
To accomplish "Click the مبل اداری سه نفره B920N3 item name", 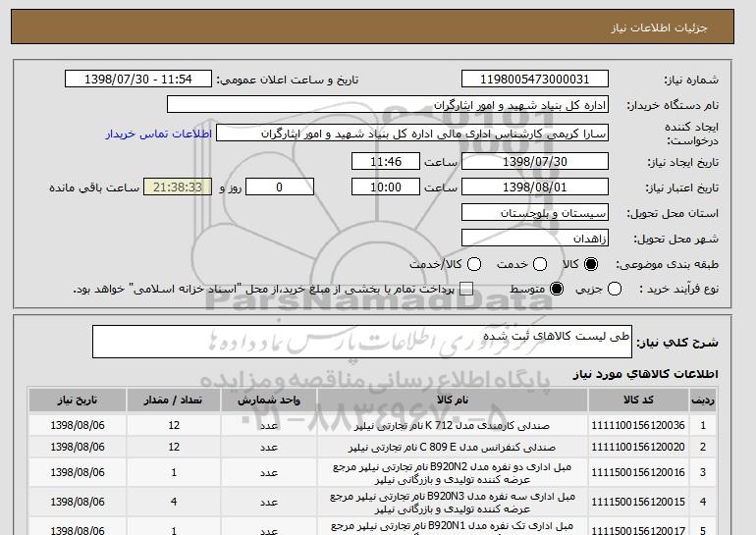I will tap(453, 503).
